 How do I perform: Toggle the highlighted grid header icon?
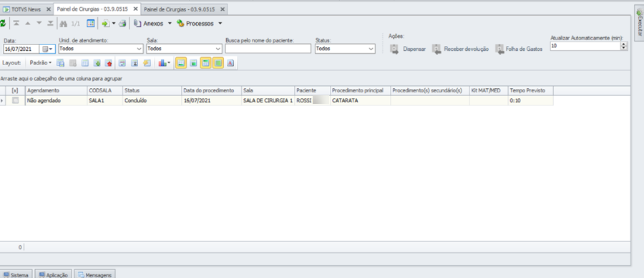[206, 63]
